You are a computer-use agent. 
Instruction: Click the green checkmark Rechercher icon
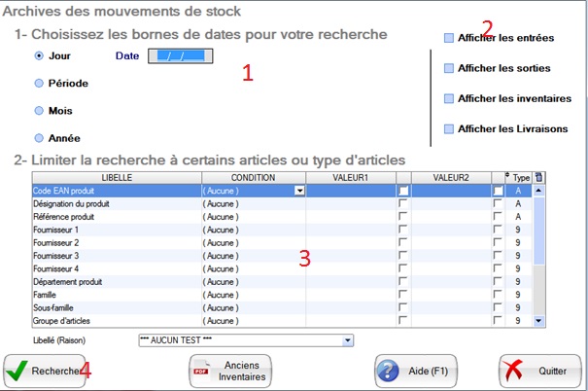pos(17,371)
